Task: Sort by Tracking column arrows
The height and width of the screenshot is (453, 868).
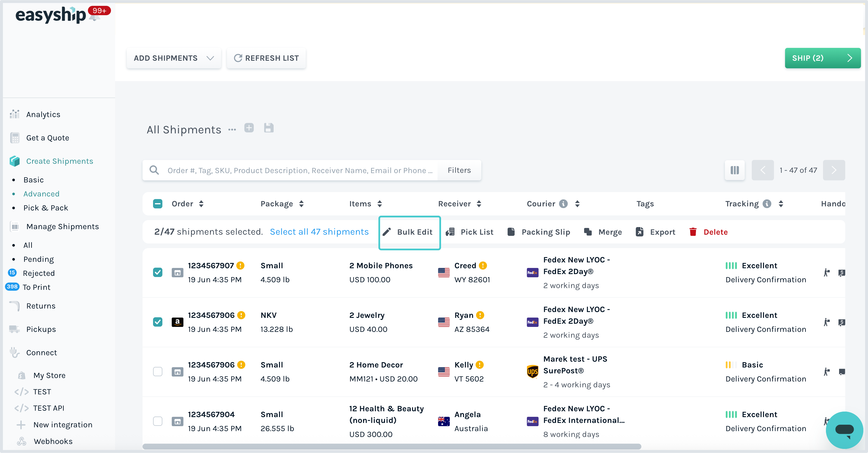Action: [x=781, y=204]
